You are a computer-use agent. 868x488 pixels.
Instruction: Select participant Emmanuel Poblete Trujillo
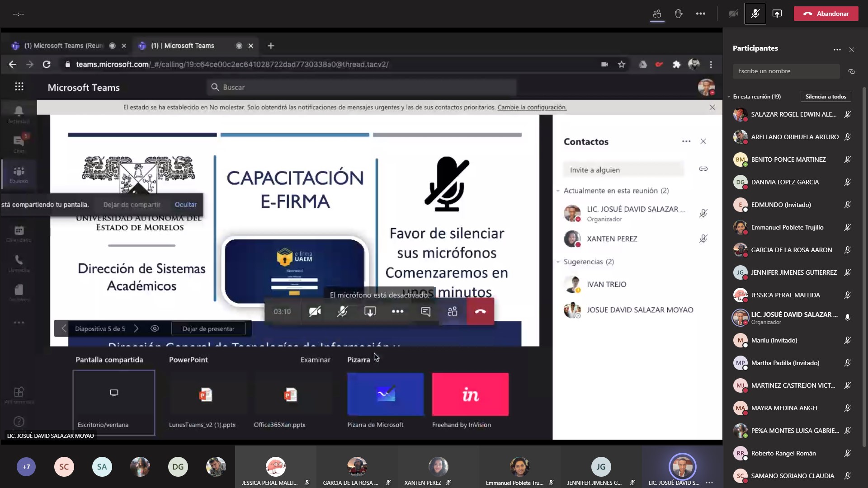pos(793,227)
